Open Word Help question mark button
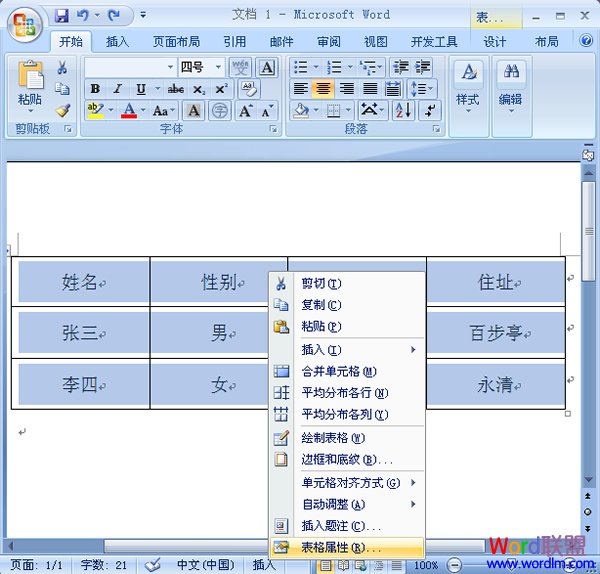 click(x=585, y=41)
